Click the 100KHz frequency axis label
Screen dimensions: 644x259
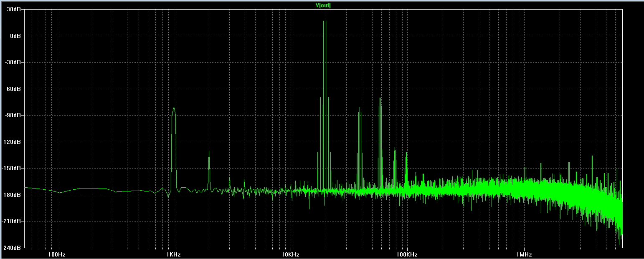(406, 254)
